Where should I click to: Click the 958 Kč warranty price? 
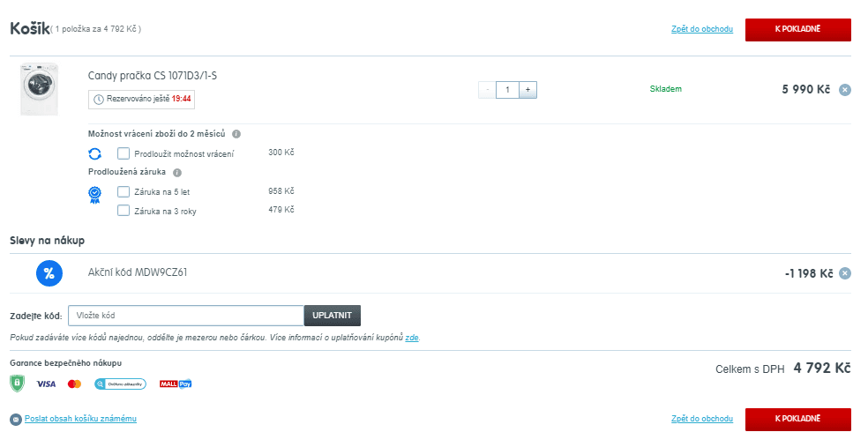tap(281, 190)
